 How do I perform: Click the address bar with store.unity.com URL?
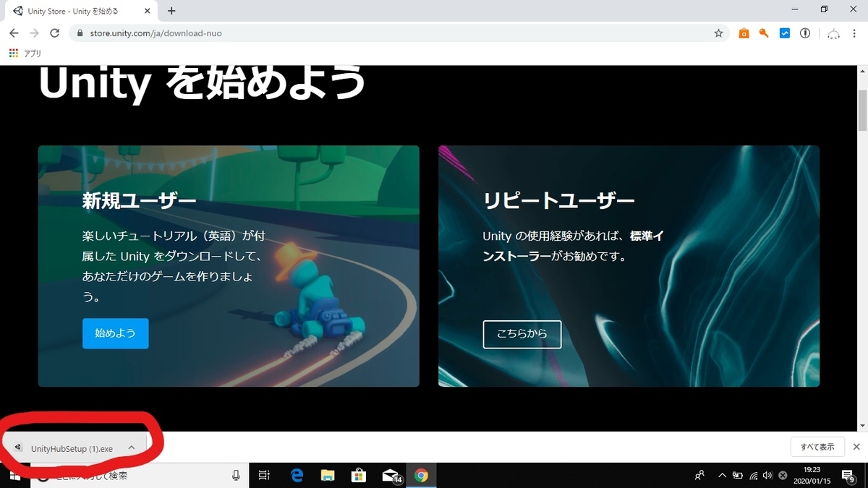399,33
